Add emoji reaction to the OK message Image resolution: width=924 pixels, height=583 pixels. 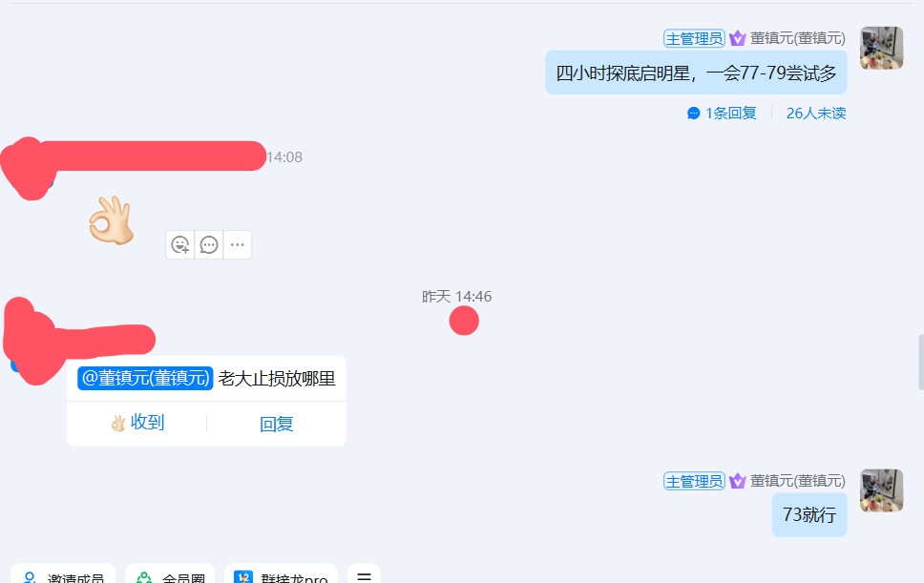click(179, 244)
